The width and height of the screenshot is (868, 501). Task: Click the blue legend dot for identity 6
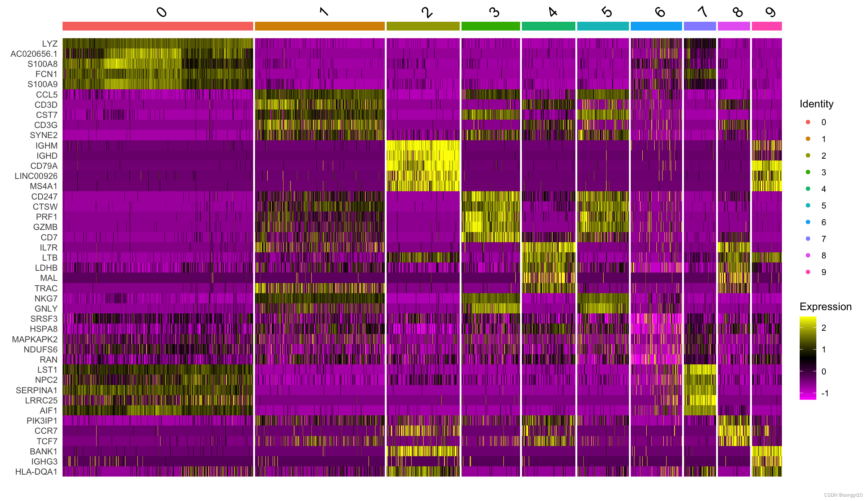808,222
